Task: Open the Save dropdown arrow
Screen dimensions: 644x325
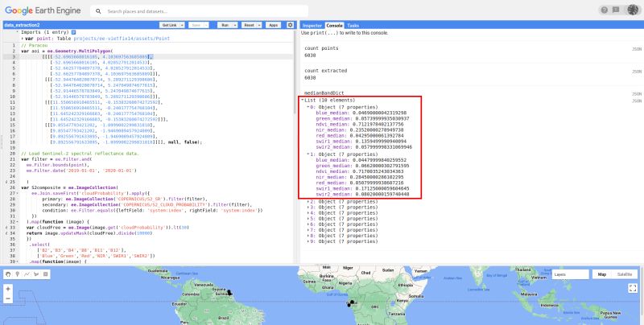Action: pos(207,25)
